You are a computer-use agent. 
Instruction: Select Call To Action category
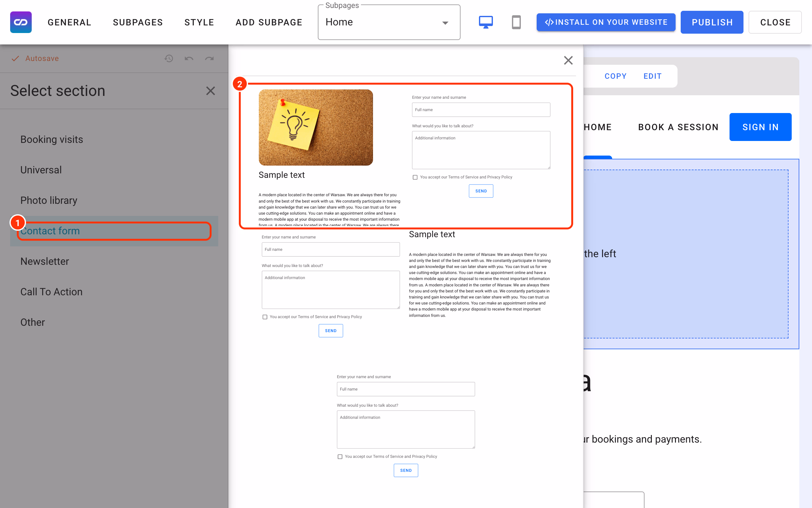(x=114, y=292)
